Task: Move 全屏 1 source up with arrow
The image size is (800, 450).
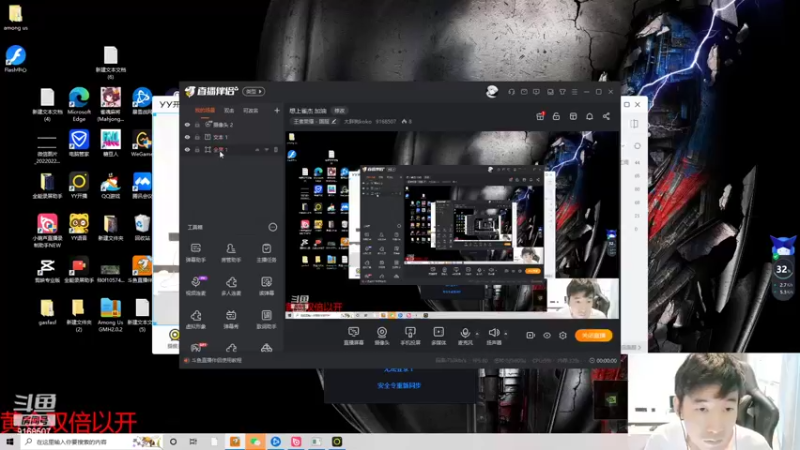Action: click(x=257, y=150)
